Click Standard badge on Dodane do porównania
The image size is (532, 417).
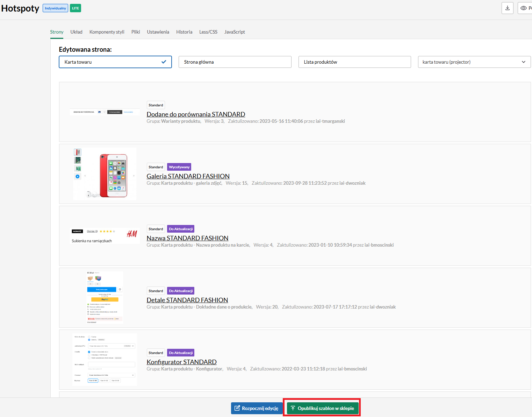156,105
